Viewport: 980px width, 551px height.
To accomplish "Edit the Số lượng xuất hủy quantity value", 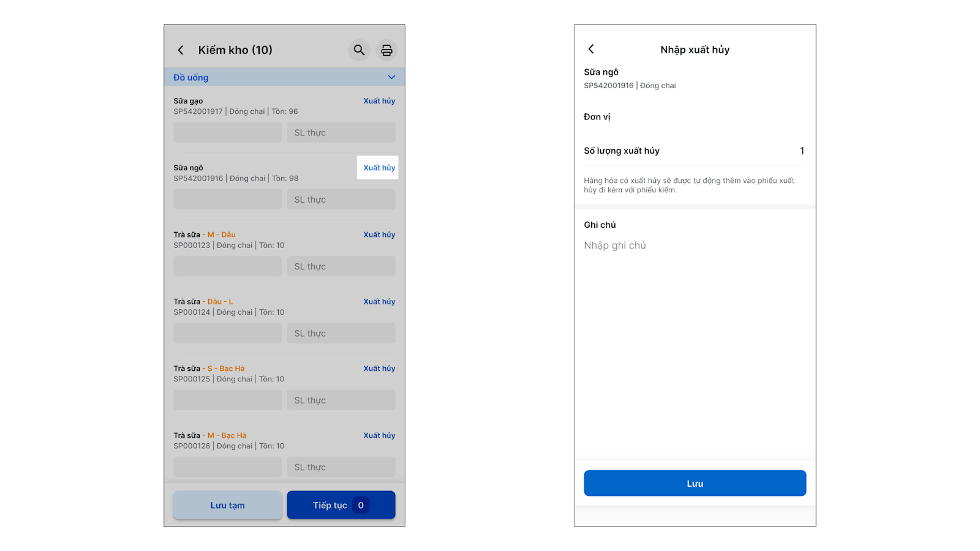I will click(x=801, y=151).
